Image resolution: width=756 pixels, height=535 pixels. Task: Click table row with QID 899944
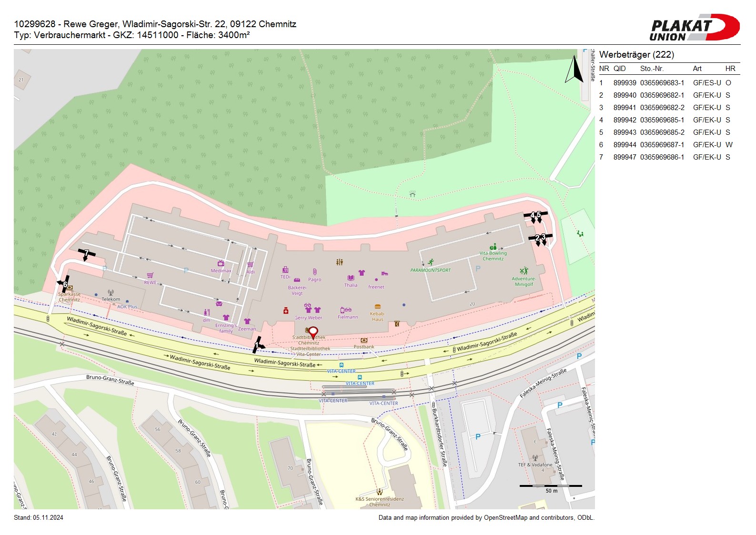[667, 145]
